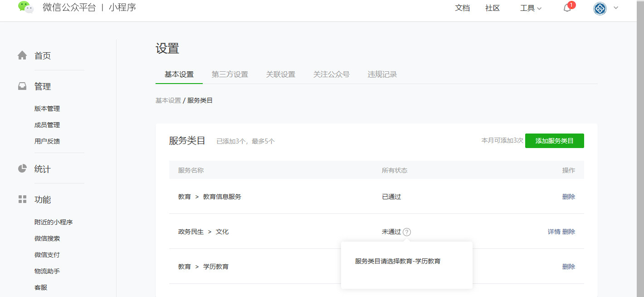644x297 pixels.
Task: Open 用户反馈 sidebar item
Action: coord(47,141)
